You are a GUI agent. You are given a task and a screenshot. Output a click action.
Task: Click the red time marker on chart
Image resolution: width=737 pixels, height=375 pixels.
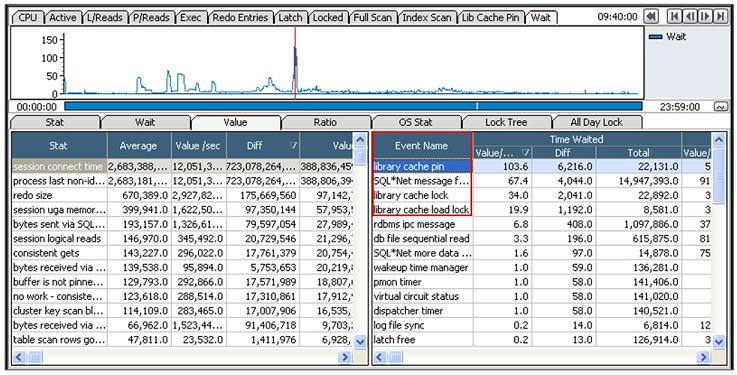tap(295, 62)
